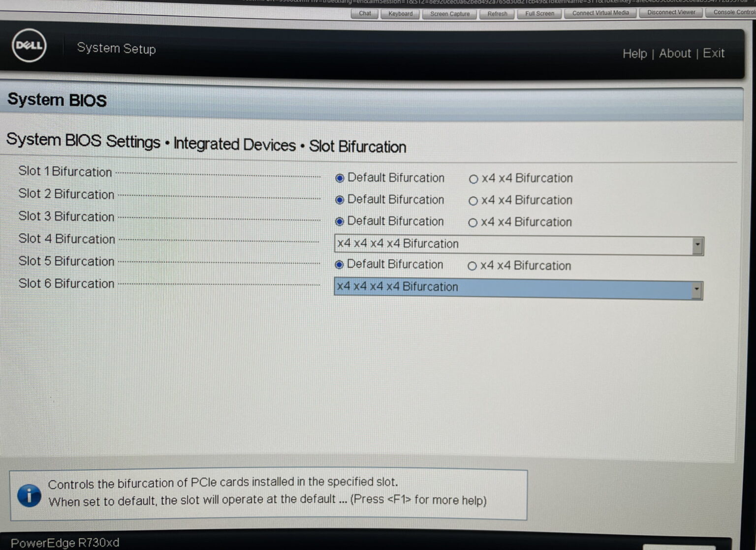Select x4 x4 Bifurcation for Slot 1
This screenshot has width=756, height=550.
coord(473,179)
